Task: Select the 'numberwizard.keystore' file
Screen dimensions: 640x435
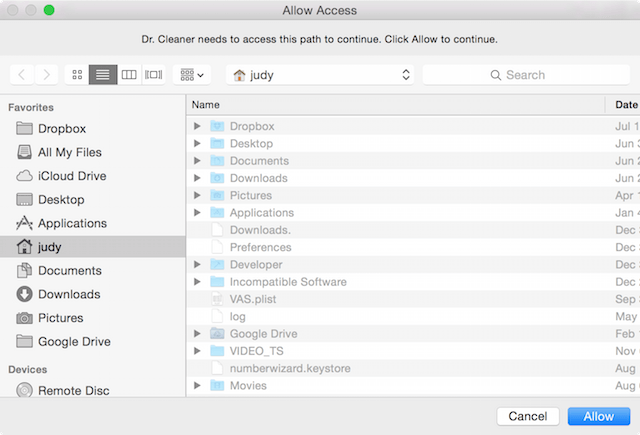Action: click(413, 368)
